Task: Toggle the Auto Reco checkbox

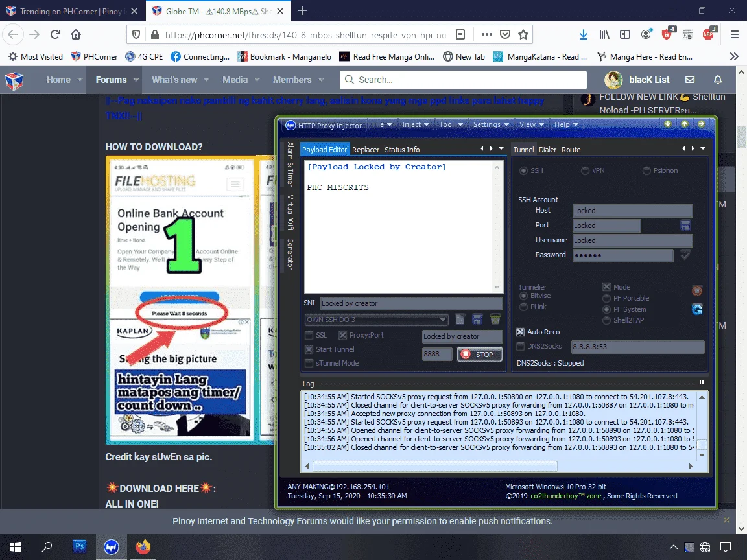Action: pos(520,332)
